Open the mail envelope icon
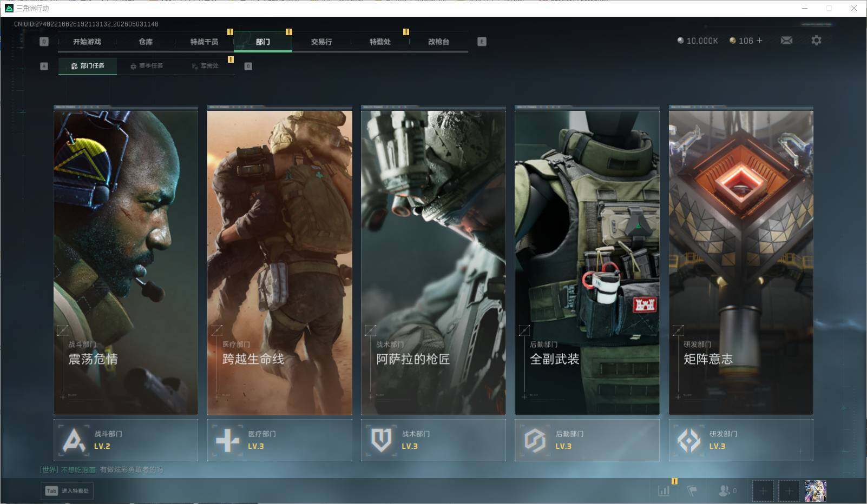The width and height of the screenshot is (867, 504). (x=786, y=41)
